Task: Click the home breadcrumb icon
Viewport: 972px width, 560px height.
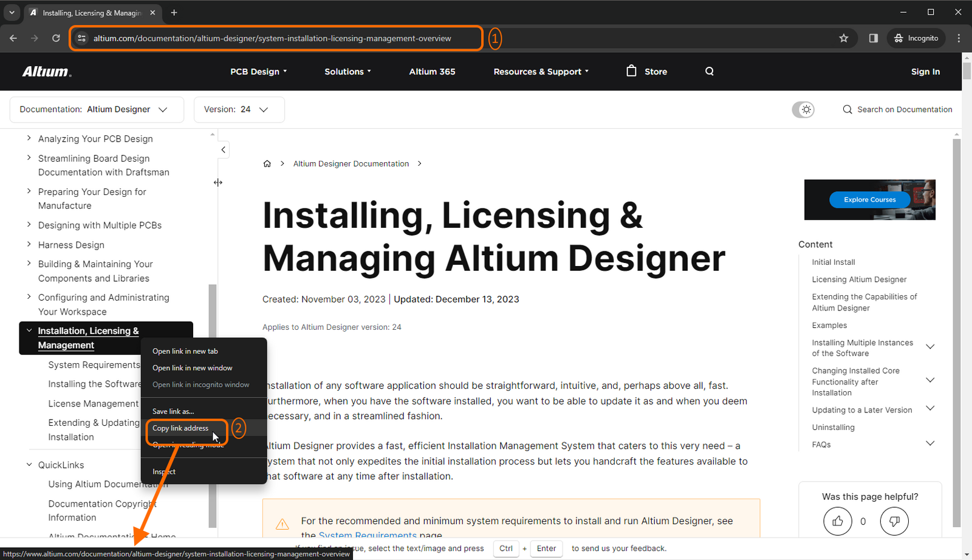Action: tap(267, 164)
